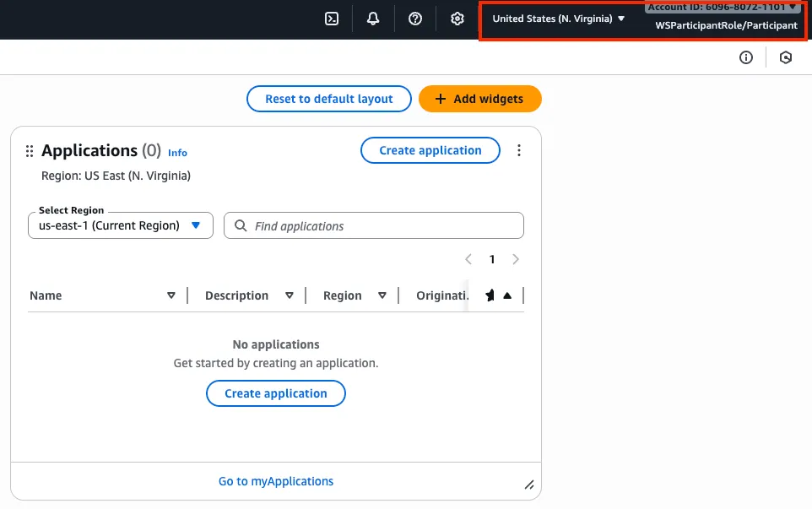The image size is (812, 509).
Task: Grab the Applications widget drag handle
Action: (x=30, y=151)
